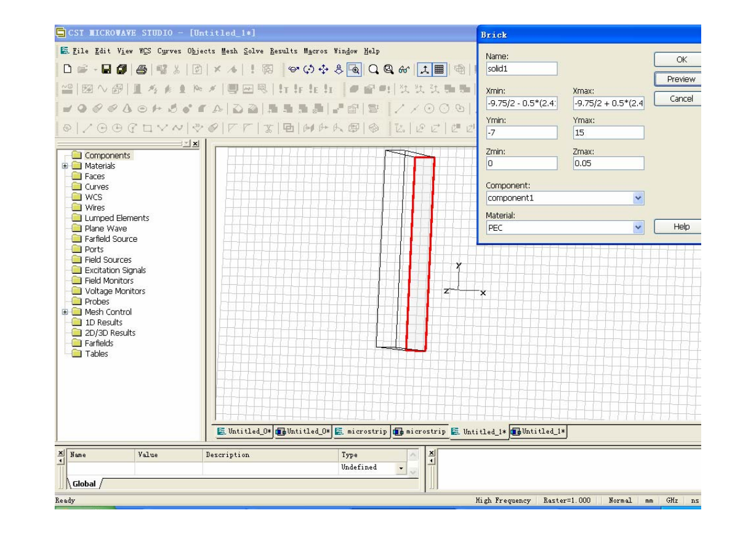Click the Raster=1.000 status bar entry
This screenshot has width=756, height=534.
point(567,500)
